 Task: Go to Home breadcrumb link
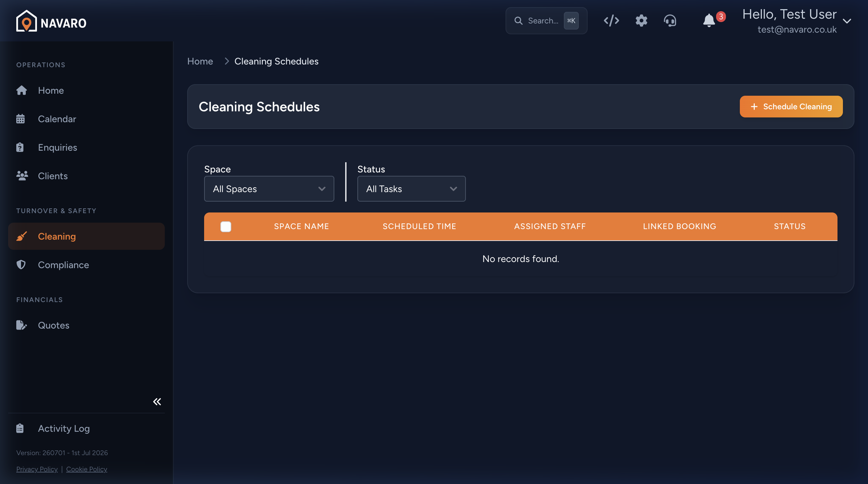[x=200, y=61]
